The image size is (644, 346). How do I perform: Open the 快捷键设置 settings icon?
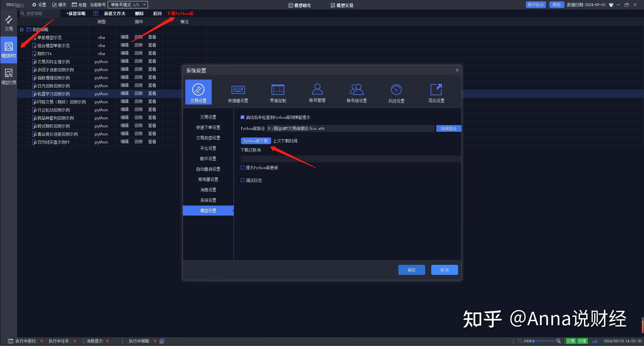(238, 93)
